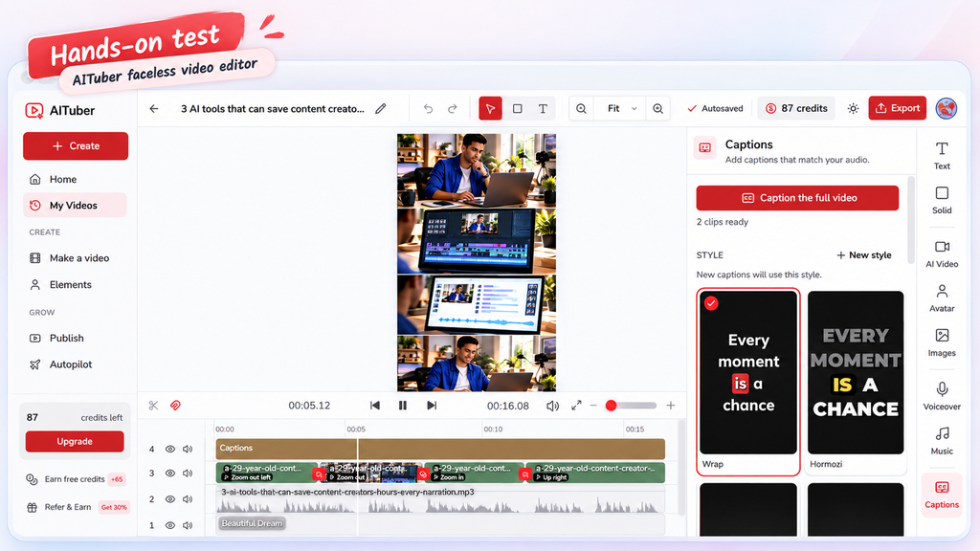980x551 pixels.
Task: Open the Music panel
Action: point(942,441)
